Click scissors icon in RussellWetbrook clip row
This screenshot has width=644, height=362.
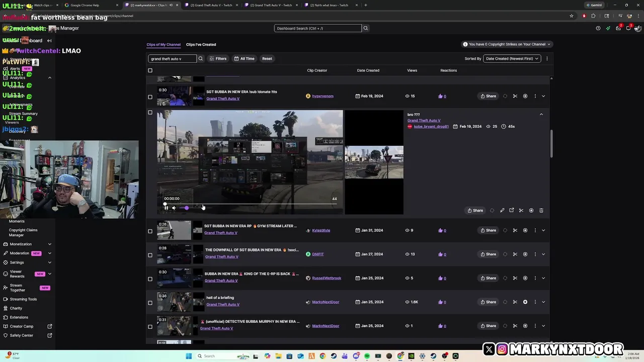tap(515, 278)
